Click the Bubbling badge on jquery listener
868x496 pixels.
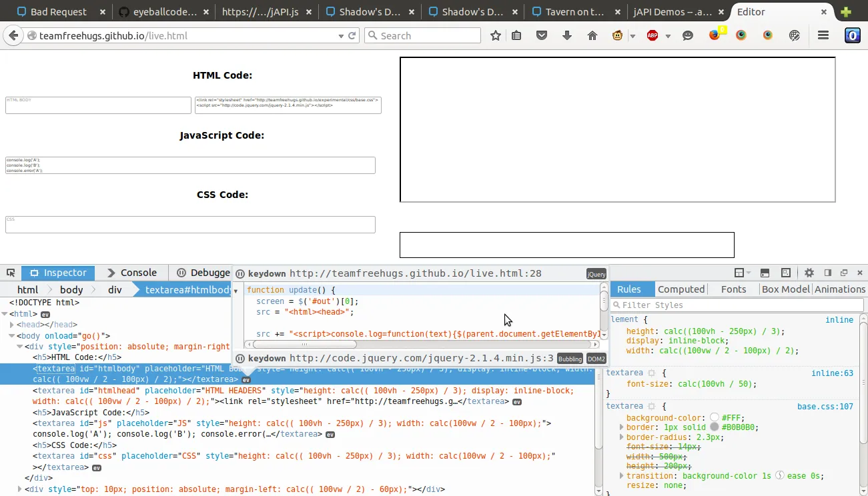pos(570,359)
